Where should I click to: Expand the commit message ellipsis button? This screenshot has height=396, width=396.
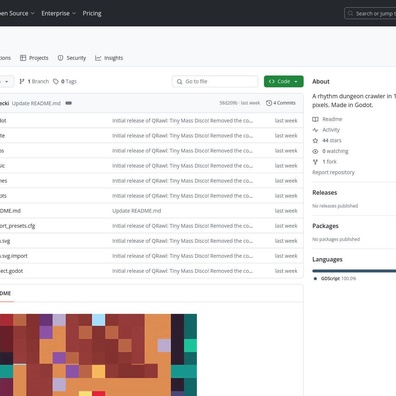69,103
